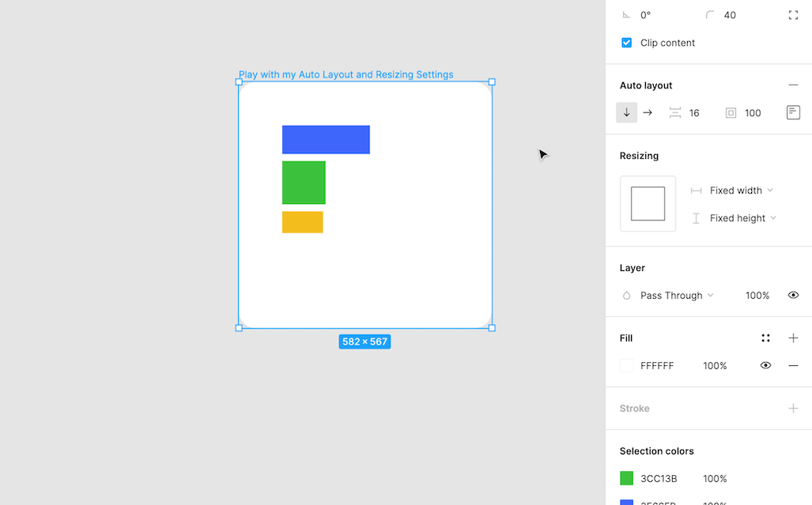The width and height of the screenshot is (812, 505).
Task: Click the FFFFFF fill color swatch
Action: (626, 365)
